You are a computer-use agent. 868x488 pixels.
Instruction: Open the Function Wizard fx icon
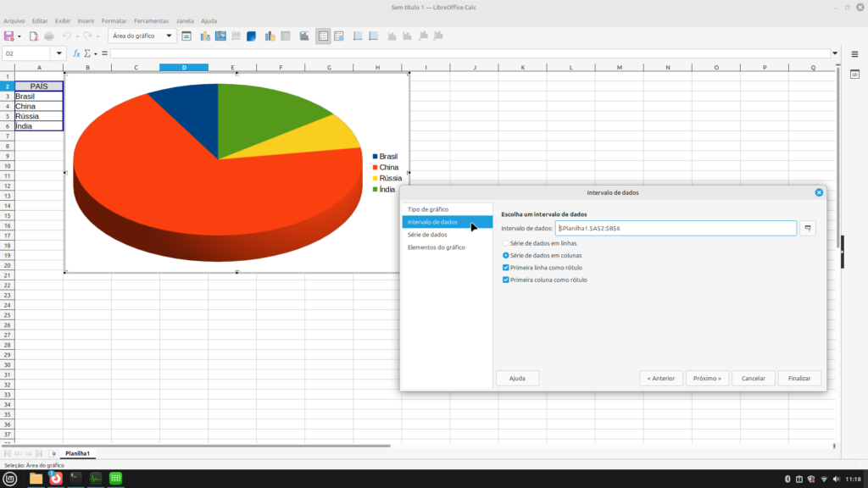coord(76,53)
